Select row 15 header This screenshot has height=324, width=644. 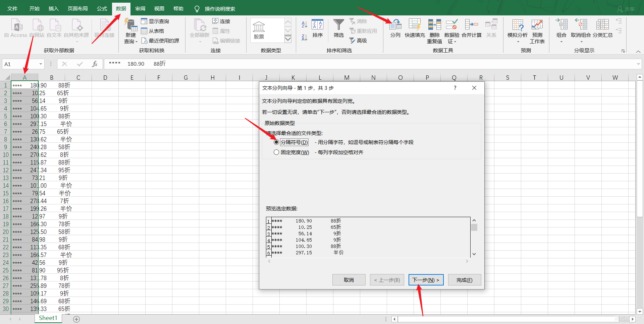[x=6, y=193]
